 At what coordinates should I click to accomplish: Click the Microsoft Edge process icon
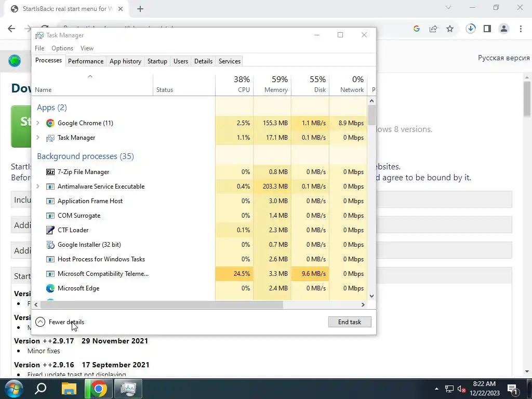coord(50,288)
